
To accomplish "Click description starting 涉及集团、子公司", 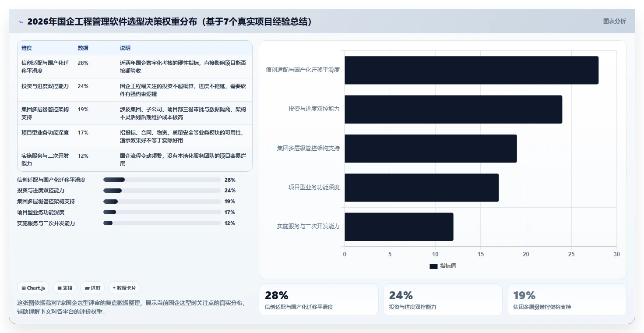I will (183, 113).
